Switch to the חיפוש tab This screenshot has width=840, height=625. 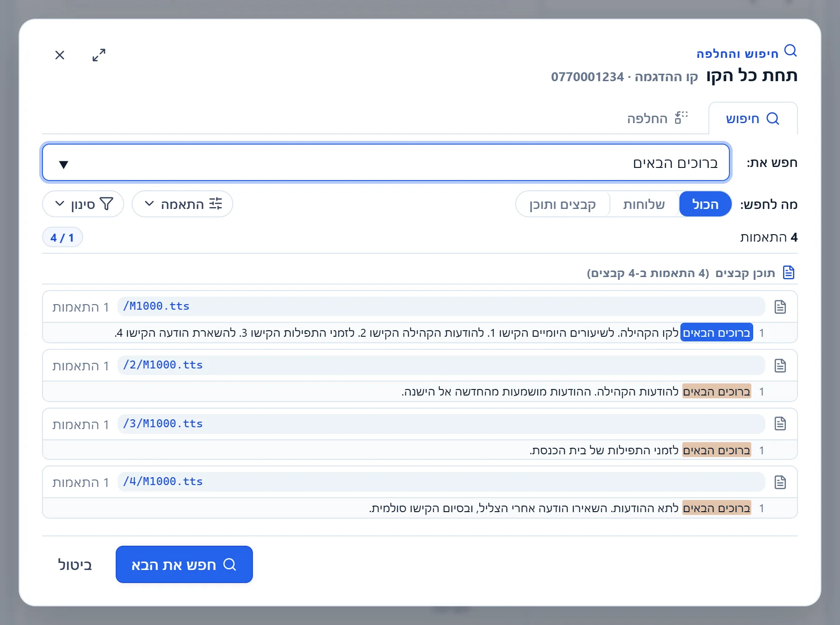pyautogui.click(x=753, y=118)
